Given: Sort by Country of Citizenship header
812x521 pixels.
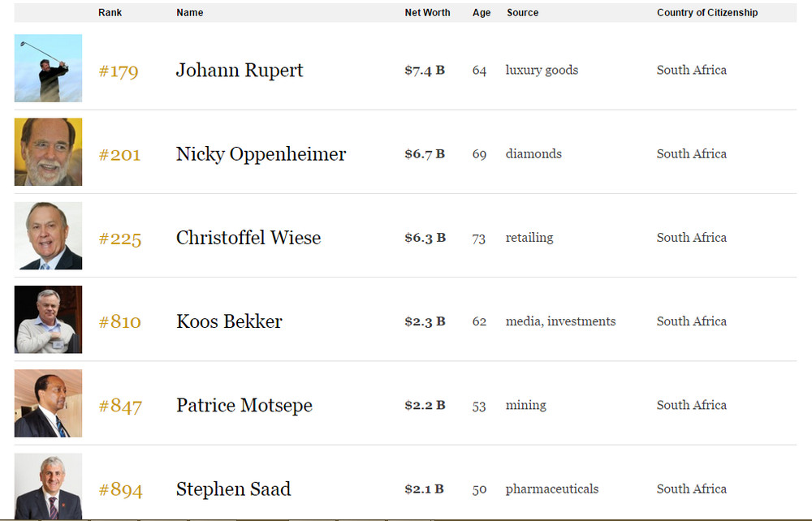Looking at the screenshot, I should 707,12.
